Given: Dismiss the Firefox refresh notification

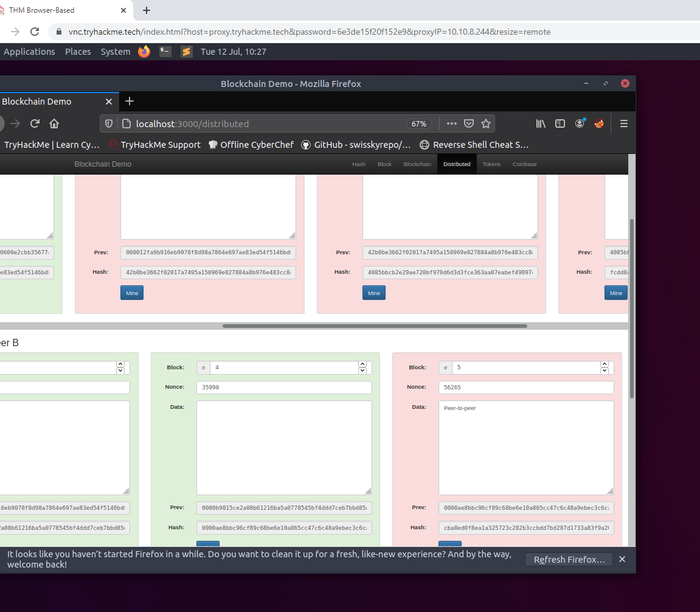Looking at the screenshot, I should (x=622, y=559).
